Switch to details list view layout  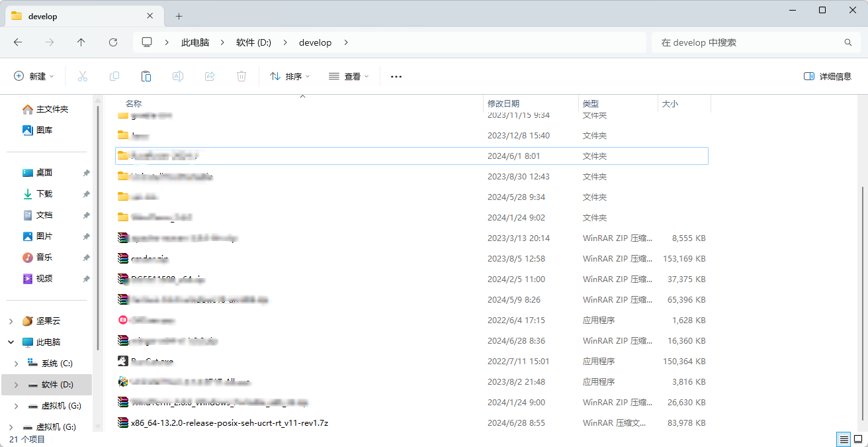[x=844, y=439]
